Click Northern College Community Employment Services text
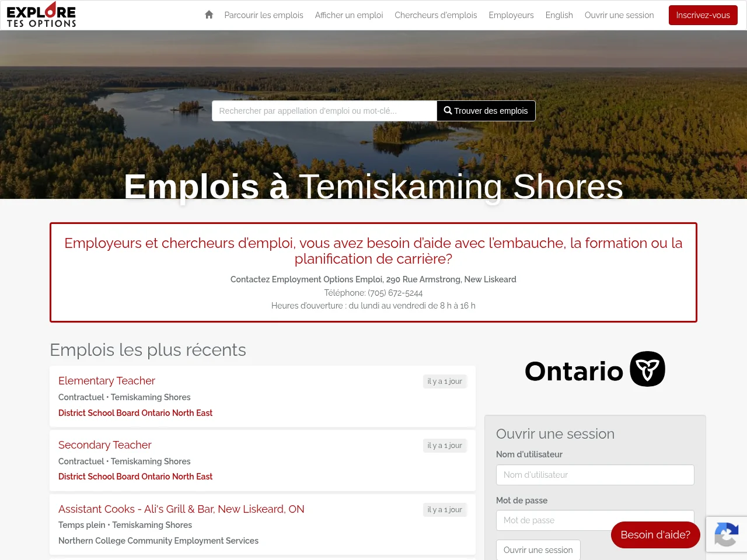The width and height of the screenshot is (747, 560). pyautogui.click(x=158, y=541)
